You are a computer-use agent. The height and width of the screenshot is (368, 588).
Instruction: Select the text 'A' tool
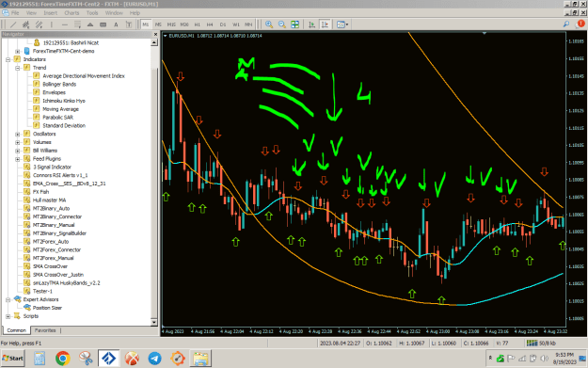pyautogui.click(x=116, y=24)
